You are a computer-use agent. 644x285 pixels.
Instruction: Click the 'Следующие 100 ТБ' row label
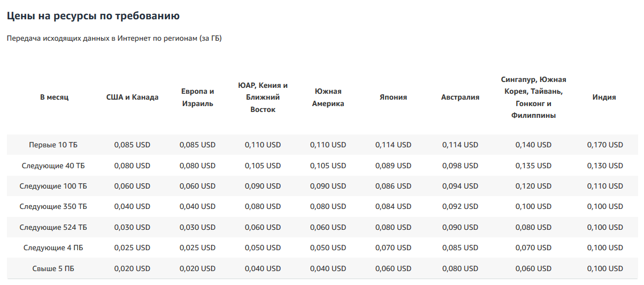coord(53,186)
